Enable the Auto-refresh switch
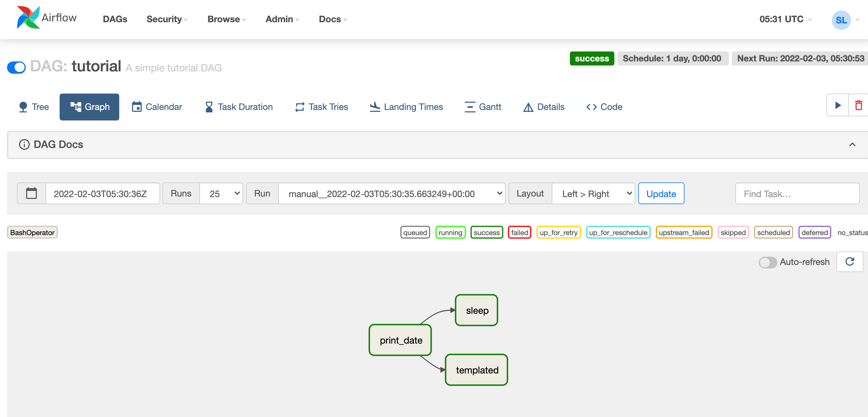The height and width of the screenshot is (417, 868). click(x=767, y=262)
